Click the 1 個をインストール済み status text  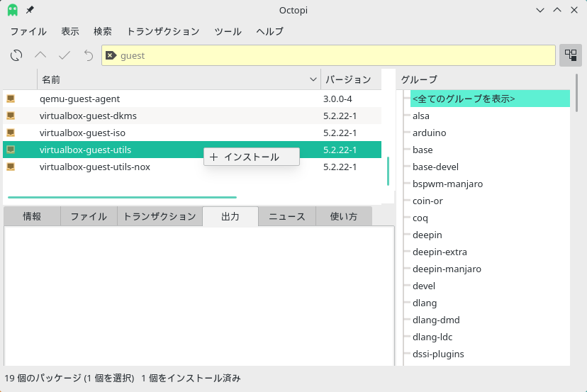click(x=191, y=378)
